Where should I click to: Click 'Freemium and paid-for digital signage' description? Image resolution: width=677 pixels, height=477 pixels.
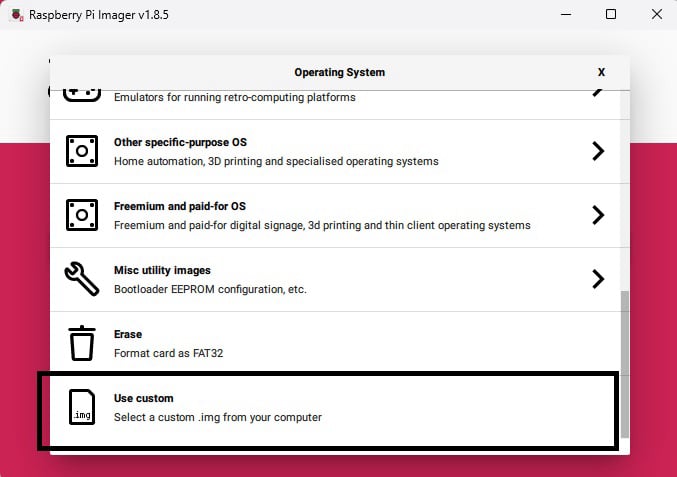click(322, 225)
